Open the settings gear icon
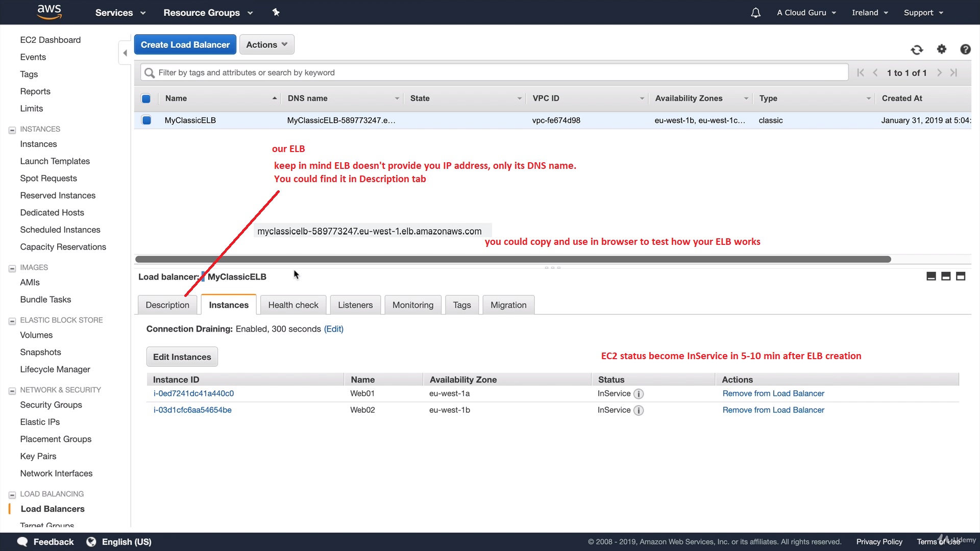 tap(942, 49)
